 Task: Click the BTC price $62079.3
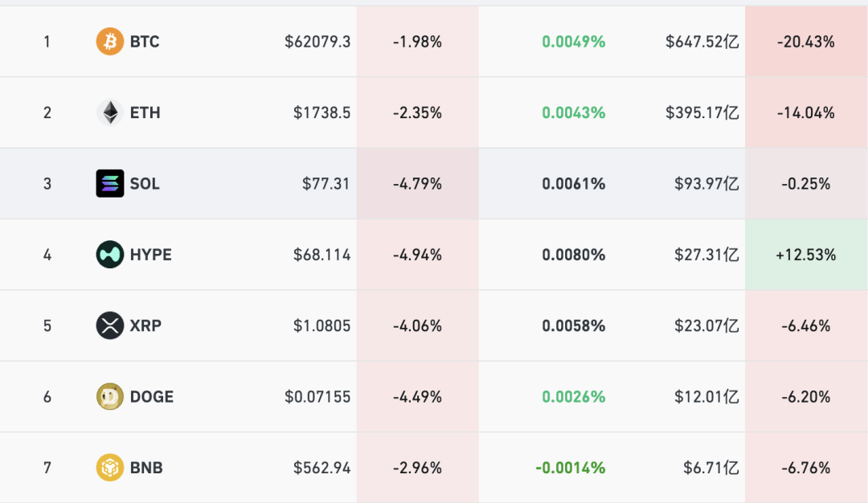point(317,42)
